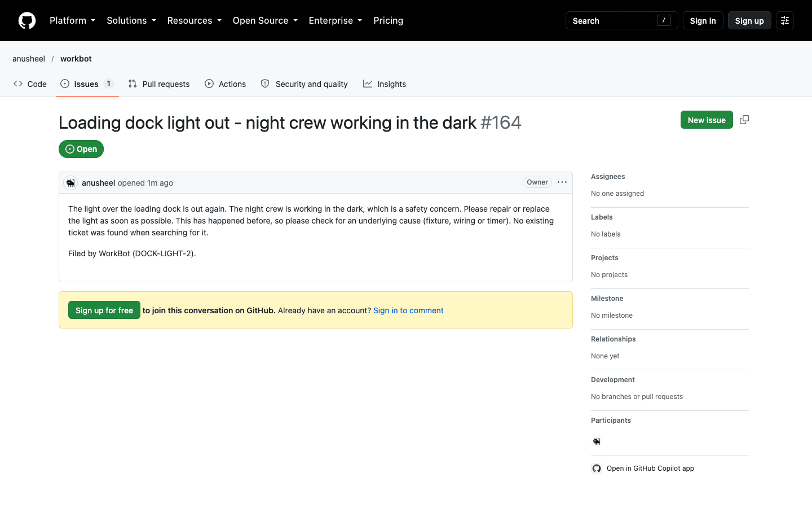This screenshot has height=508, width=812.
Task: Click the Copilot icon in the sidebar
Action: pyautogui.click(x=597, y=468)
